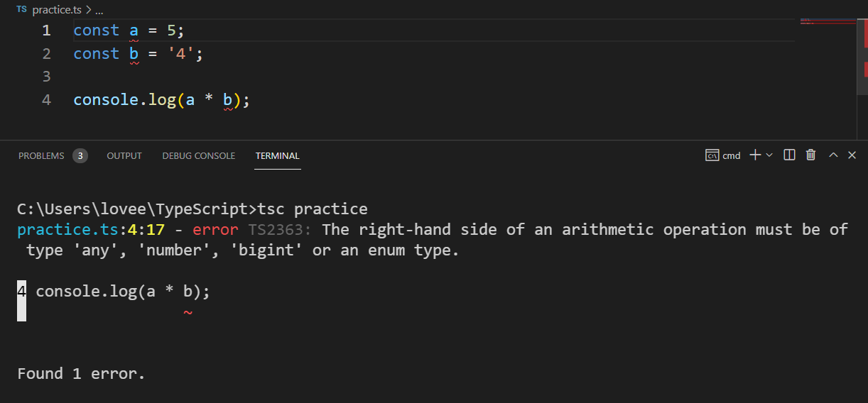The height and width of the screenshot is (403, 868).
Task: Click line number 3 in the gutter
Action: [47, 76]
